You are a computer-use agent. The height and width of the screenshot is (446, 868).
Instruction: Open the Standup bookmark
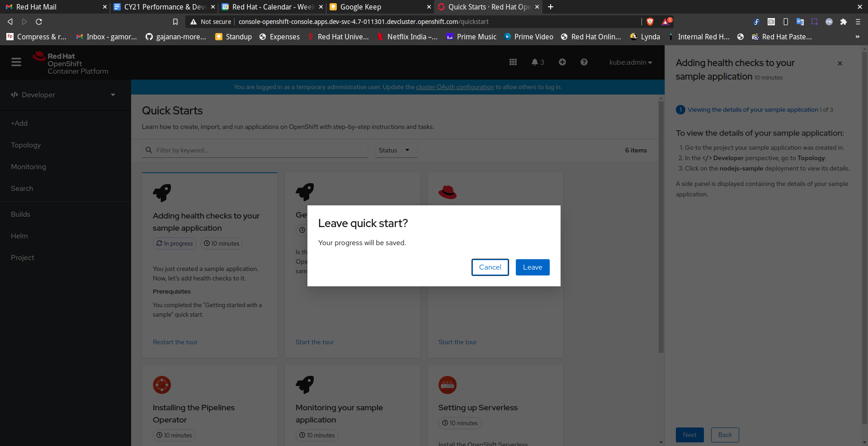pos(233,37)
